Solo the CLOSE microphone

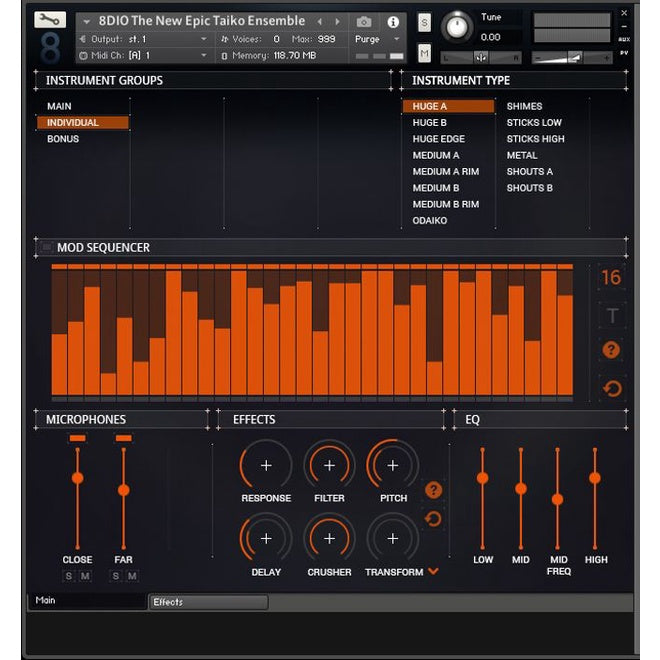(x=69, y=575)
